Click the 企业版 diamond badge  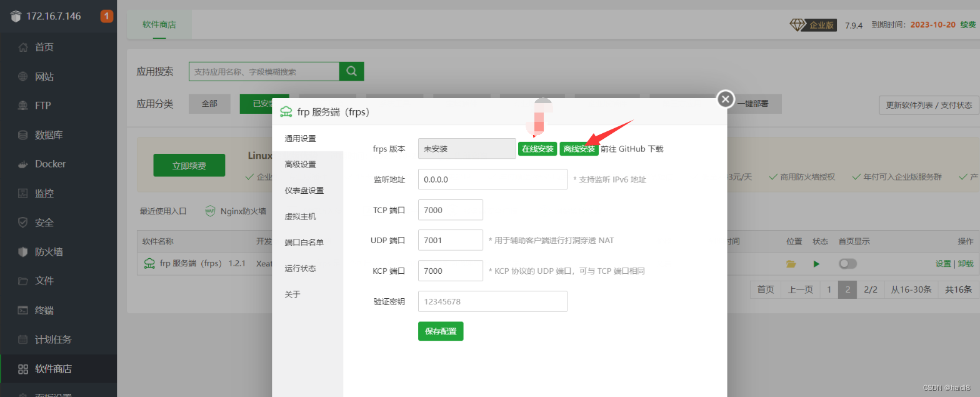coord(813,25)
